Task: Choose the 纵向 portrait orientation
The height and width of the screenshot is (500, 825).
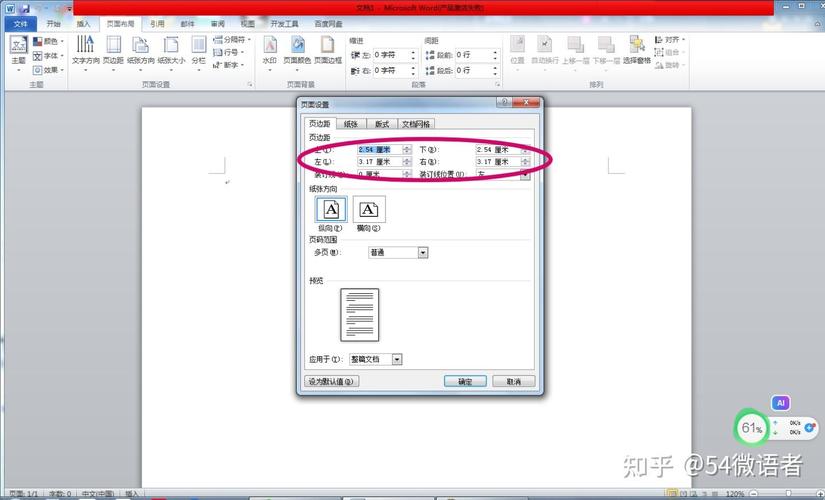Action: click(331, 209)
